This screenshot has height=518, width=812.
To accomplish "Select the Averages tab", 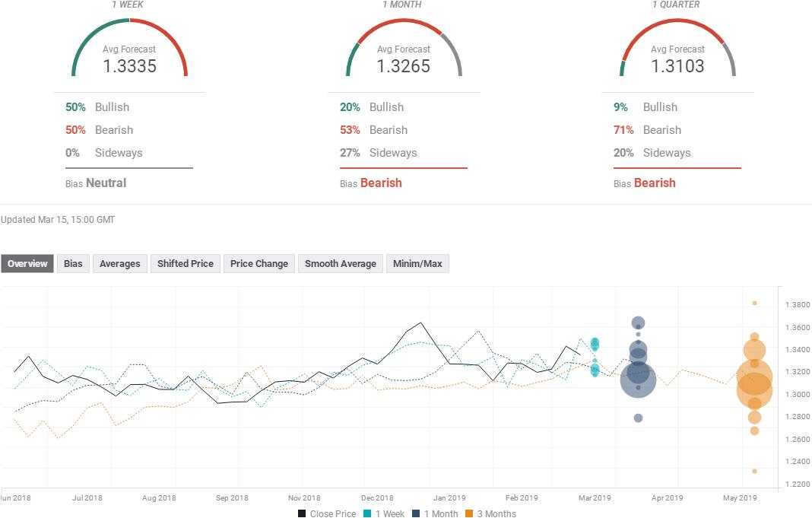I will (120, 264).
